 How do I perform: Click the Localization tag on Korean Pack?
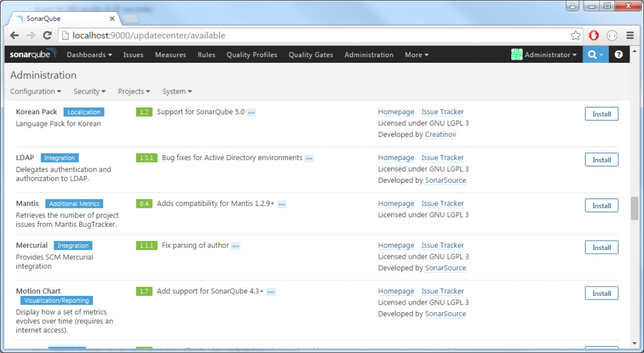[84, 112]
